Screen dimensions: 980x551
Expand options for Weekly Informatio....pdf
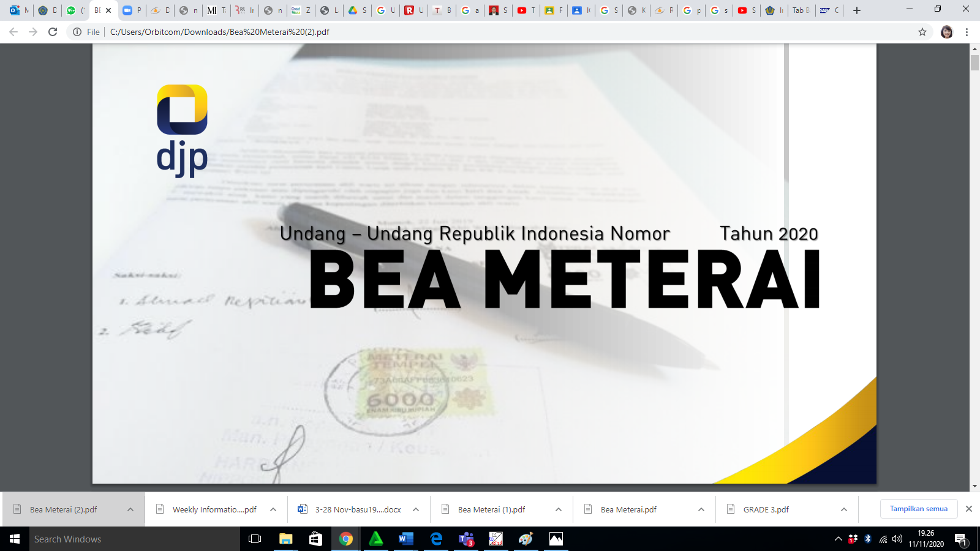coord(273,509)
